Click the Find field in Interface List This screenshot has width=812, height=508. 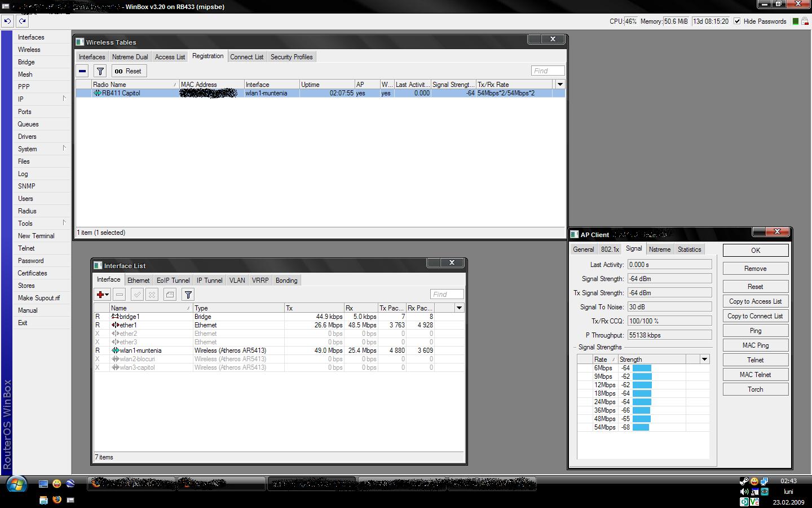[447, 295]
